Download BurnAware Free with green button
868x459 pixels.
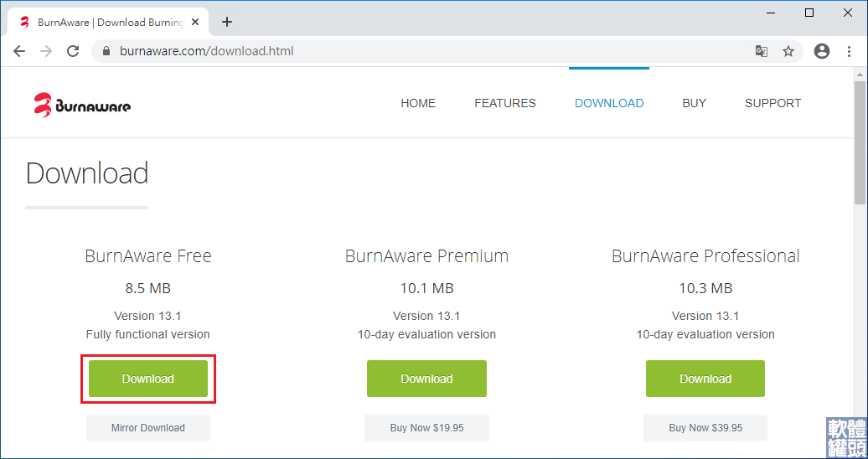click(x=147, y=379)
